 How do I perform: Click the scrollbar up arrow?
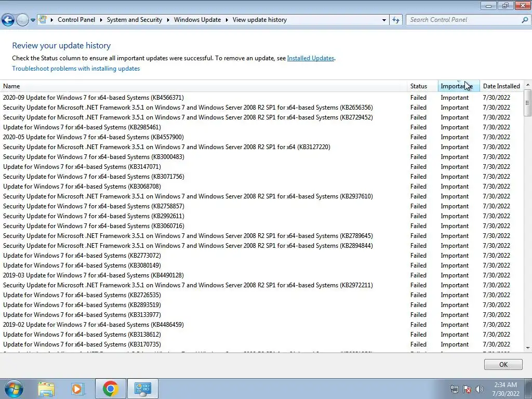tap(528, 85)
